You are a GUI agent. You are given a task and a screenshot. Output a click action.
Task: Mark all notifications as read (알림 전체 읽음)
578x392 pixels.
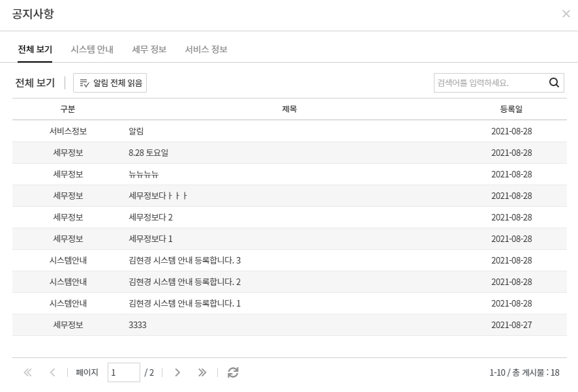coord(110,83)
